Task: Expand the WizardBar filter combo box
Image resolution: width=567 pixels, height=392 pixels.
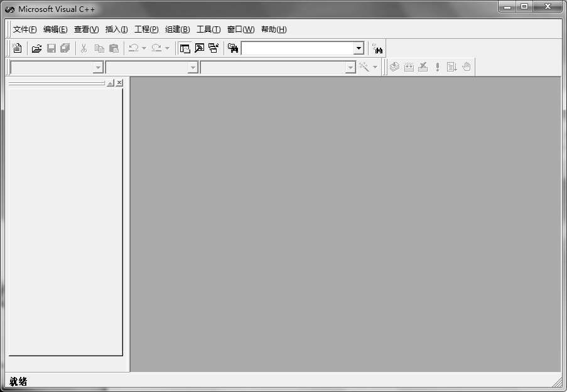Action: point(193,67)
